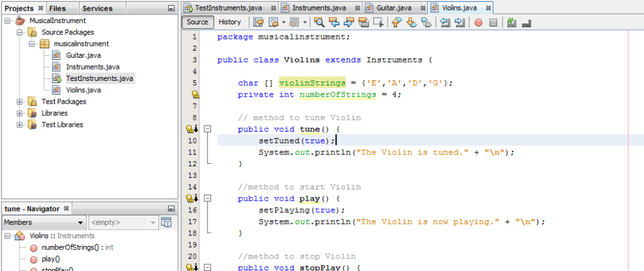Switch editor to History view
The width and height of the screenshot is (644, 271).
(229, 22)
